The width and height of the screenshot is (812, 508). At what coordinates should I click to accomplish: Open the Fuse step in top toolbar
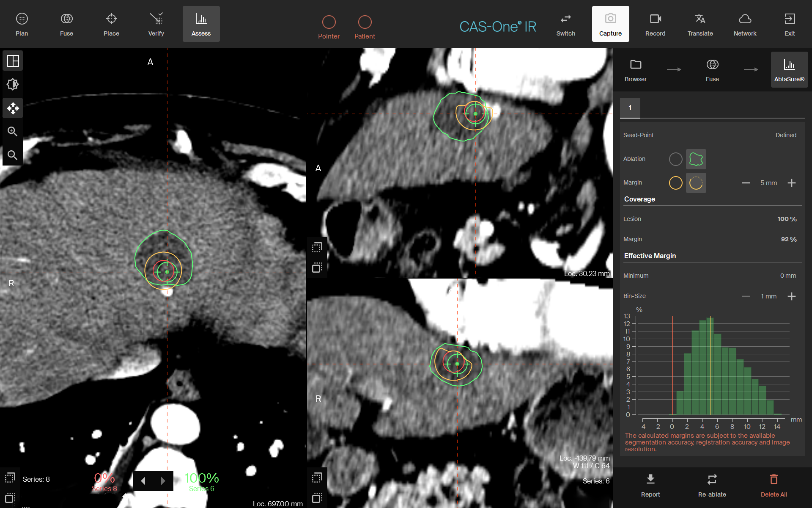pos(66,24)
